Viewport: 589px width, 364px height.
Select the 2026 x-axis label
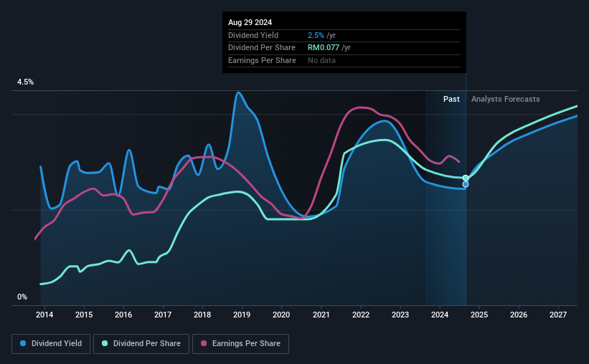[519, 315]
